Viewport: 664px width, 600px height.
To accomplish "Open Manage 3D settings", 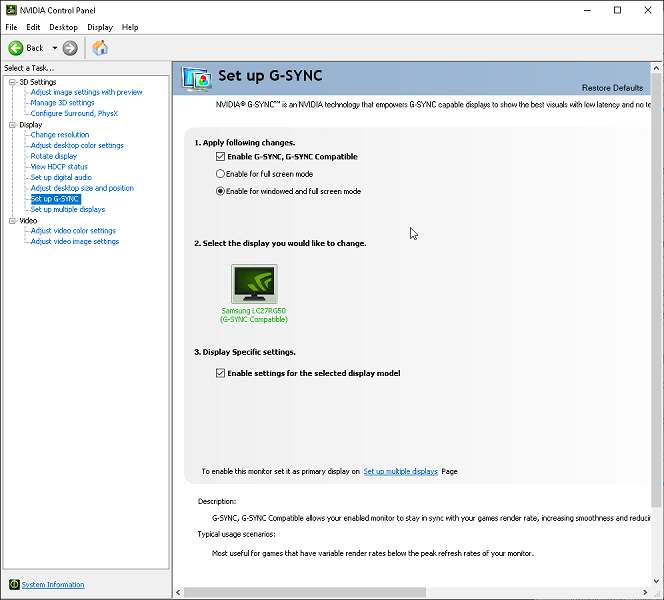I will pos(62,103).
